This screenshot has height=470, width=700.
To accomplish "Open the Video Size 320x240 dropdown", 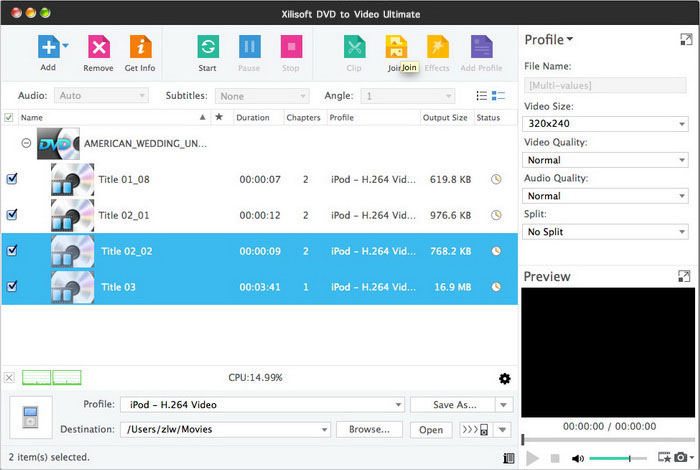I will point(605,124).
